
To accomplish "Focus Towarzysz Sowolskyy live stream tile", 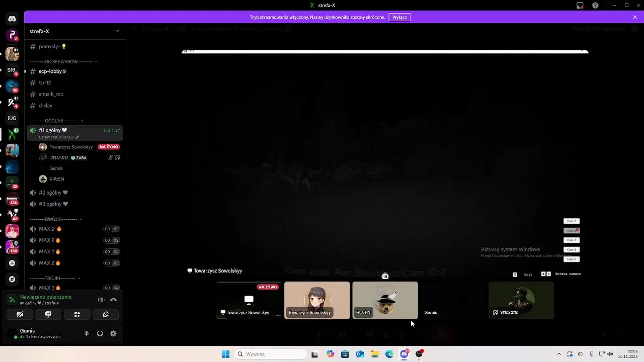I will coord(249,300).
